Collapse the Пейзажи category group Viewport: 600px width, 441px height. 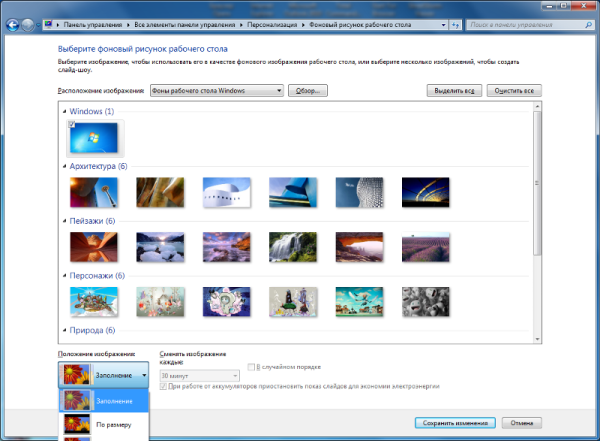pos(63,220)
